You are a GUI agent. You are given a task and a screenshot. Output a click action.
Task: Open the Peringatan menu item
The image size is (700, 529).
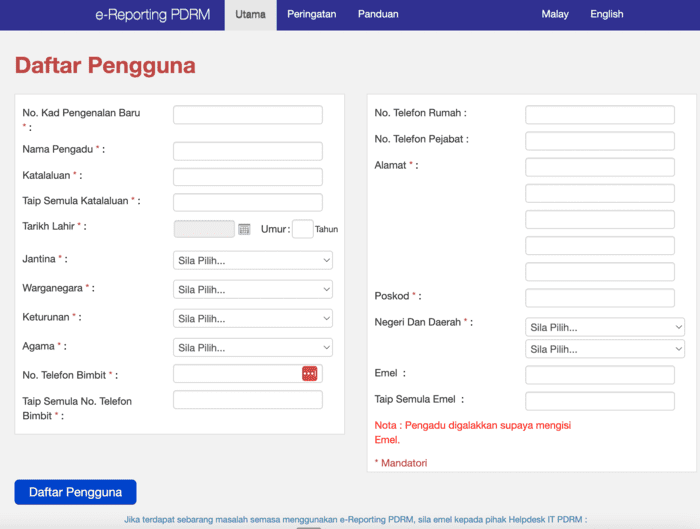coord(311,14)
